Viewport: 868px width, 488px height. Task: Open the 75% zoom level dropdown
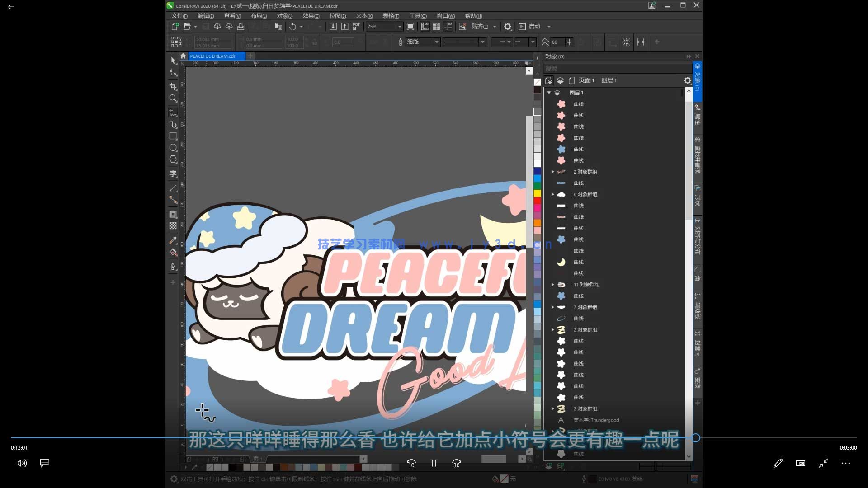399,27
